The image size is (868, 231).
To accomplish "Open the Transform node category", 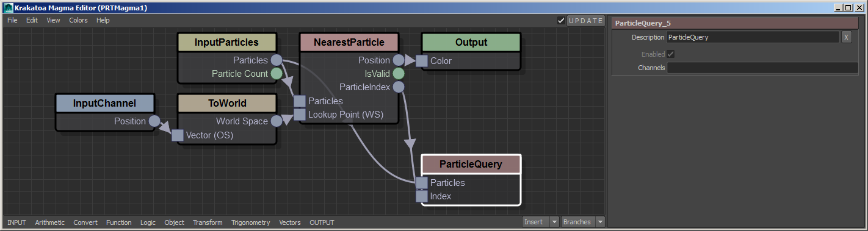I will pos(208,222).
